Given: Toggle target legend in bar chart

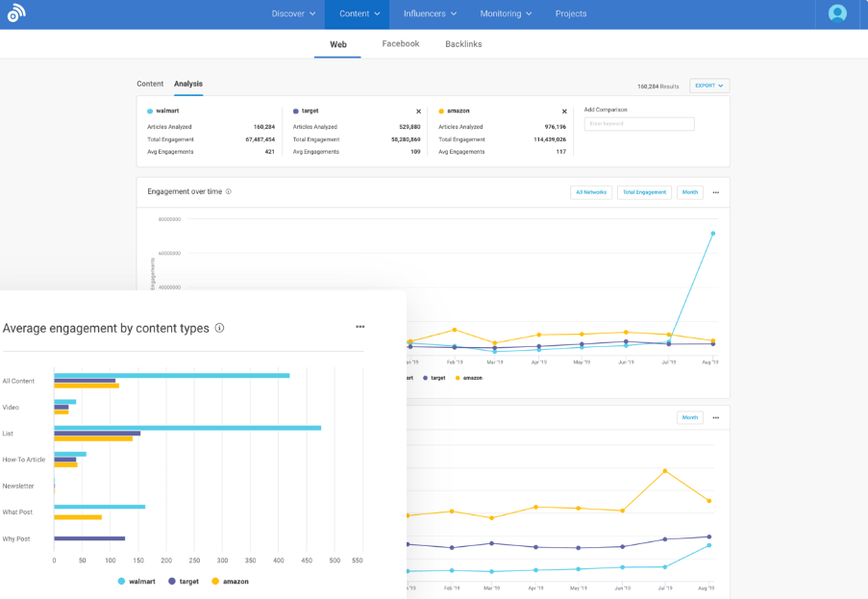Looking at the screenshot, I should pyautogui.click(x=184, y=582).
